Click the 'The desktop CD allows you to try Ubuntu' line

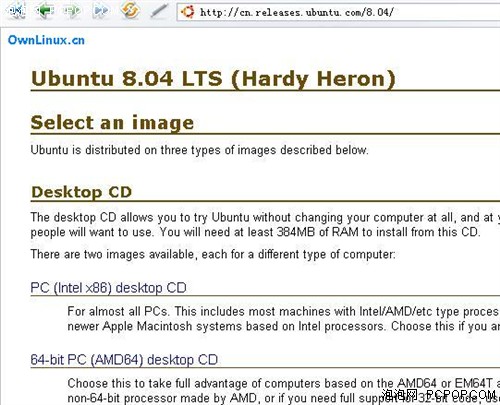[x=265, y=217]
